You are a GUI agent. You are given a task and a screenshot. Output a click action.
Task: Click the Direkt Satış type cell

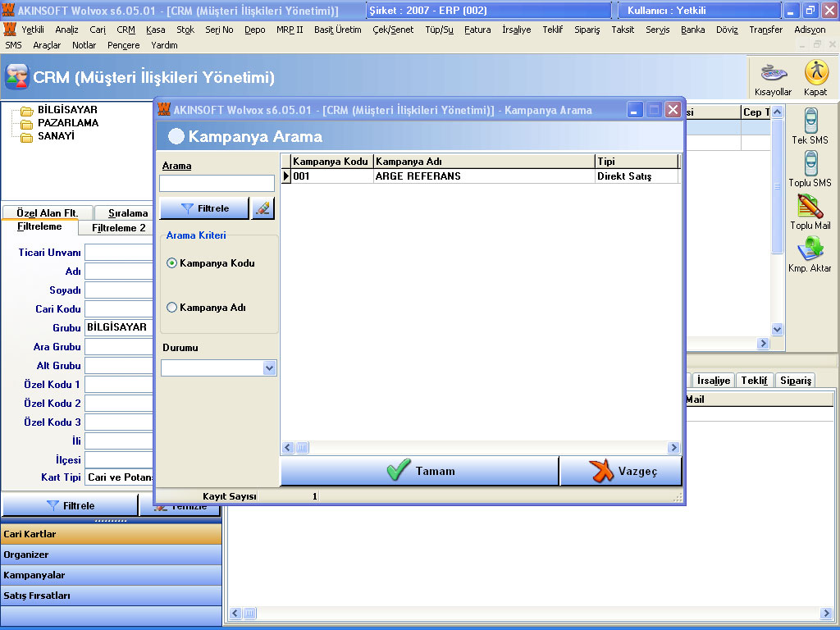(x=637, y=176)
